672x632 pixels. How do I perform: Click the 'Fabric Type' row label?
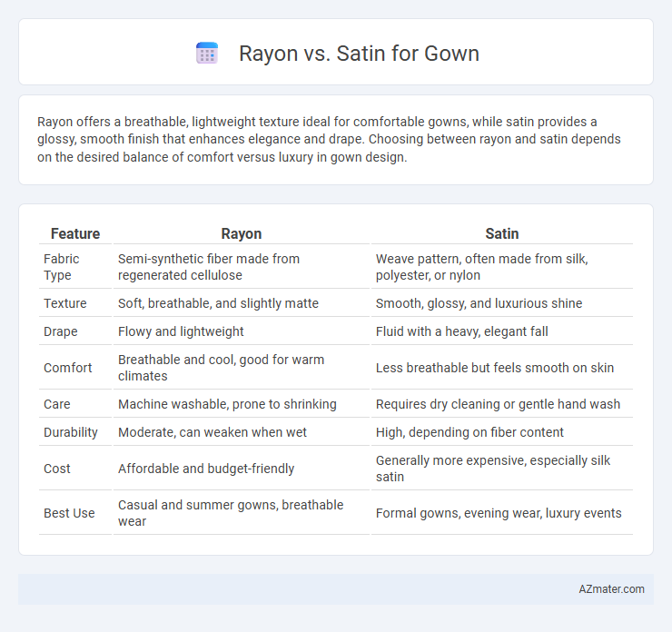point(75,267)
